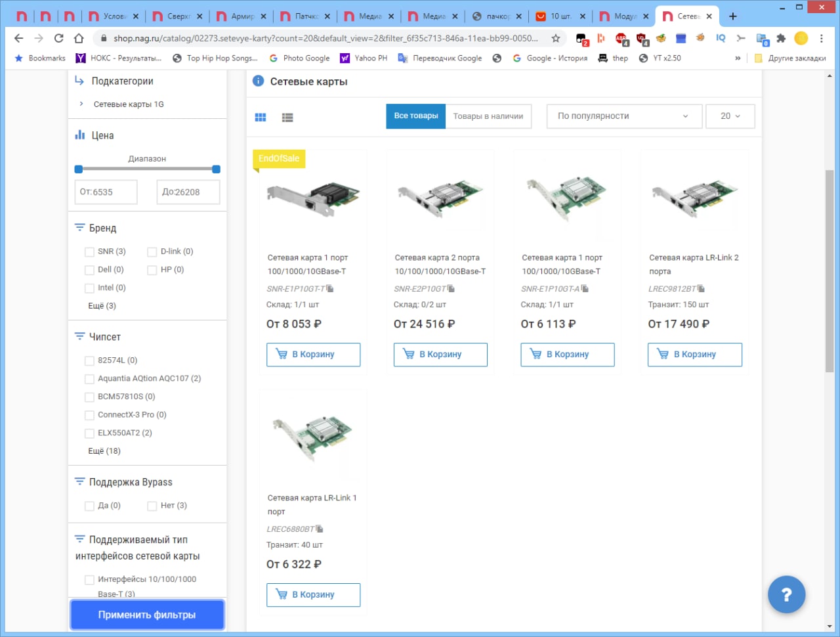Open the По популярности sort dropdown
This screenshot has width=840, height=637.
click(623, 116)
